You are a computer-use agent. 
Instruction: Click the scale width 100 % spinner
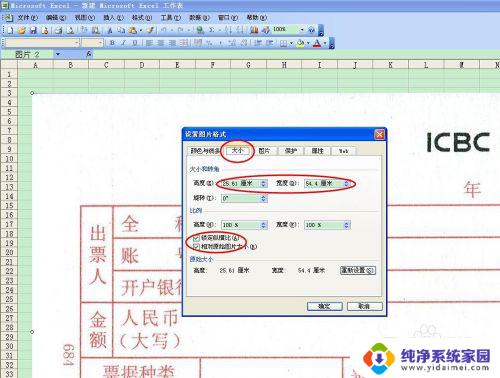click(347, 225)
